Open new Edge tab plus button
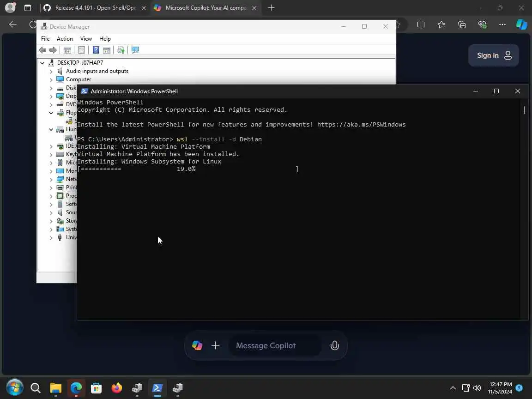The height and width of the screenshot is (399, 532). point(271,8)
